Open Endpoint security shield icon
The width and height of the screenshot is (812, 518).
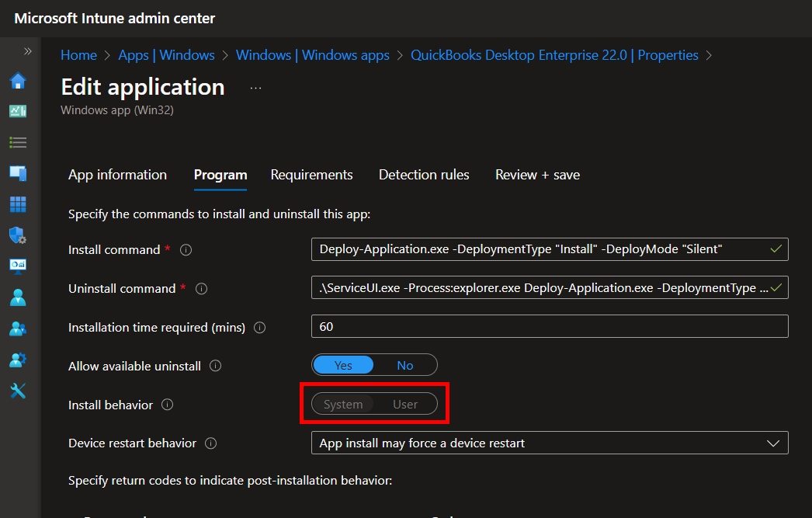(x=18, y=235)
